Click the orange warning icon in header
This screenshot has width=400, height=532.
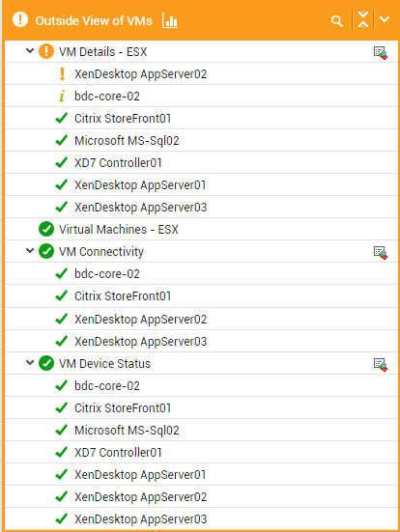pyautogui.click(x=20, y=19)
